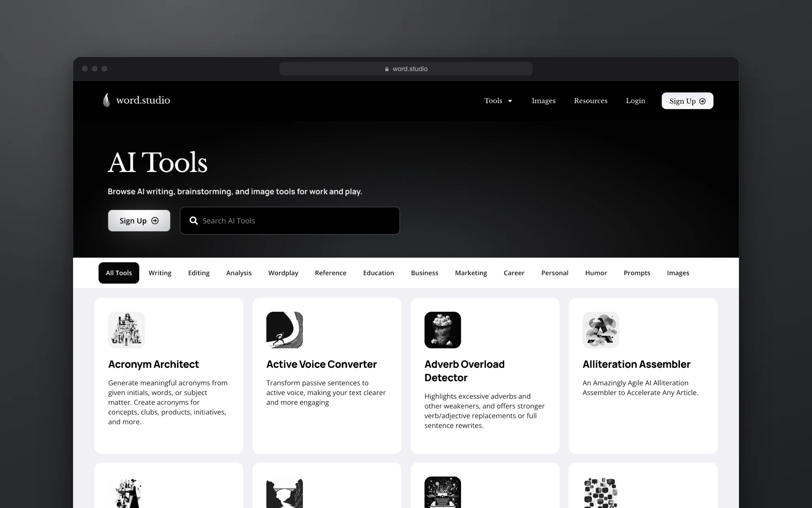The image size is (812, 508).
Task: Go to the Login page
Action: coord(635,101)
